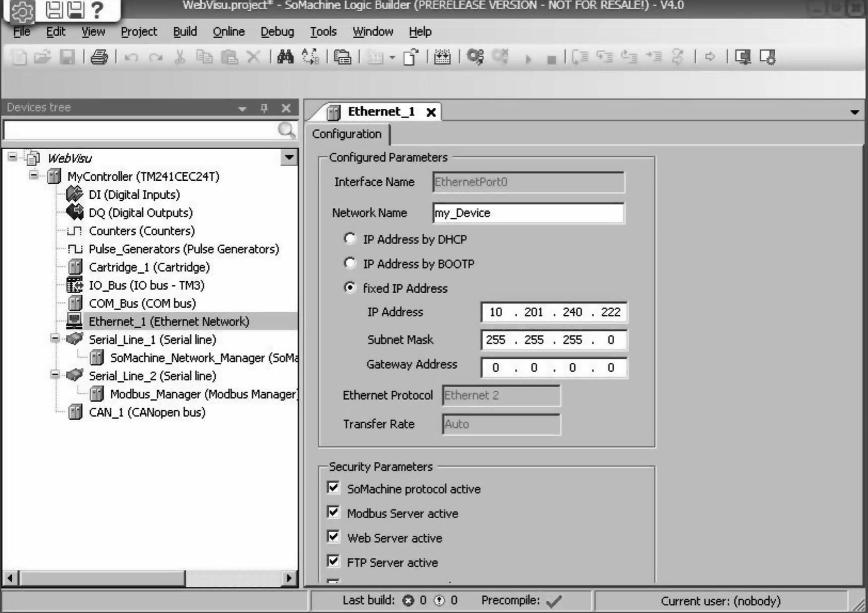The width and height of the screenshot is (868, 613).
Task: Click the Logout gears icon
Action: click(501, 57)
